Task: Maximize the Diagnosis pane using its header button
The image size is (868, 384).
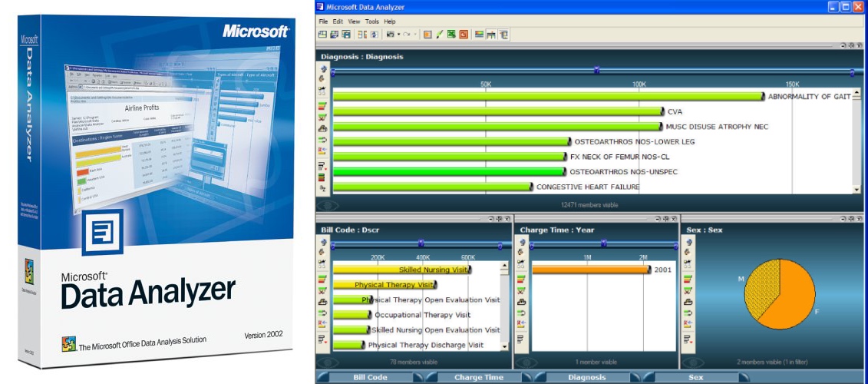Action: point(853,47)
